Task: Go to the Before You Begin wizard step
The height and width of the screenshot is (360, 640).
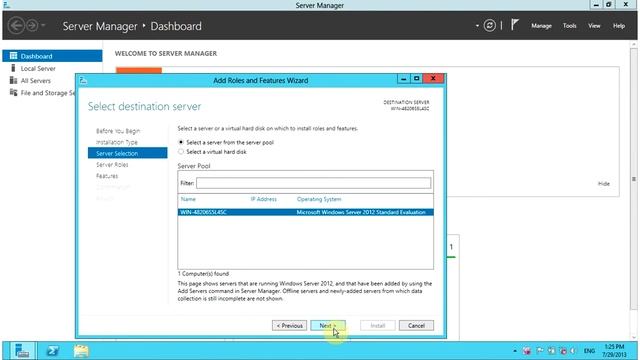Action: point(118,131)
